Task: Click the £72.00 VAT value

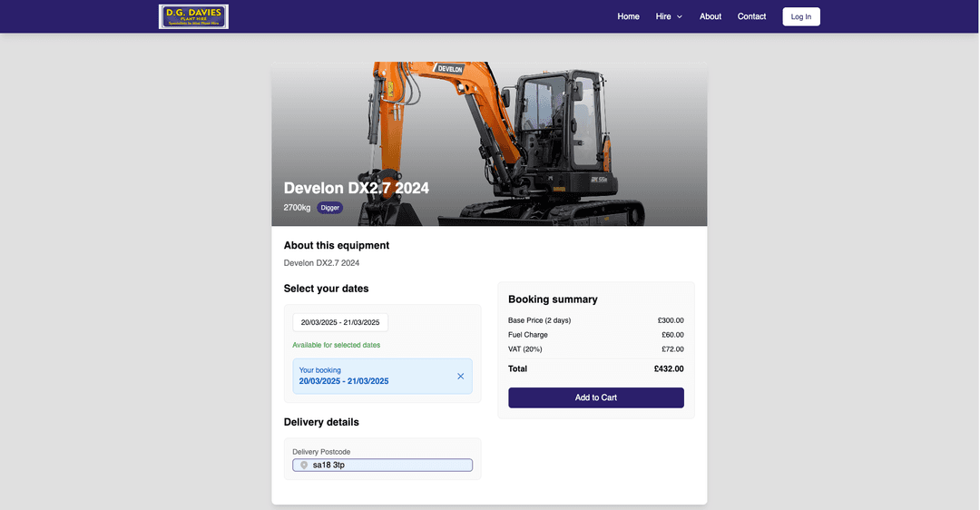Action: click(x=672, y=349)
